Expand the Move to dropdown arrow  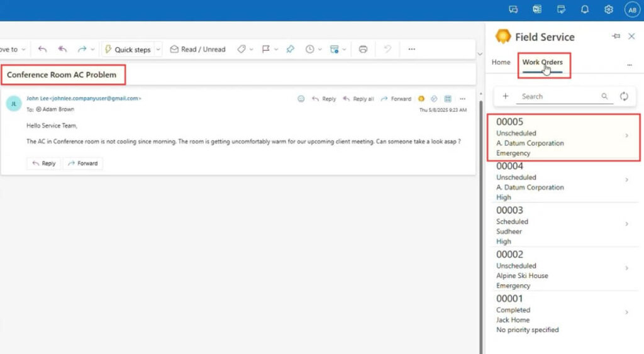23,50
